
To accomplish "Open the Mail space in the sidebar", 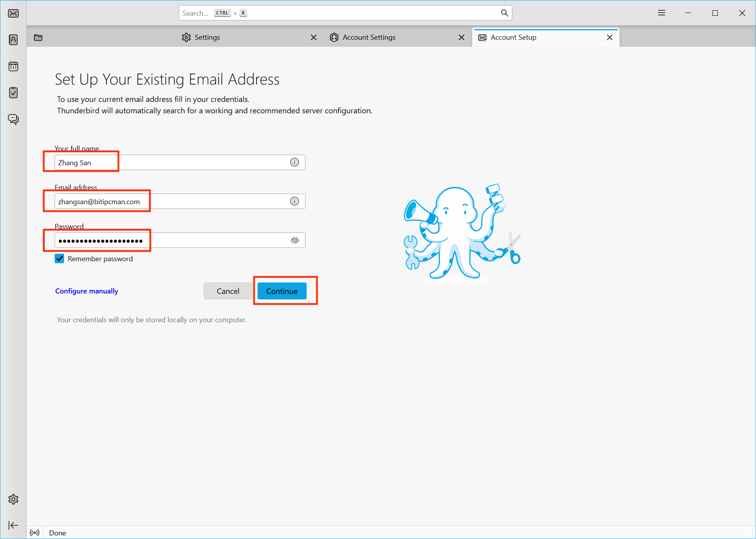I will tap(13, 13).
